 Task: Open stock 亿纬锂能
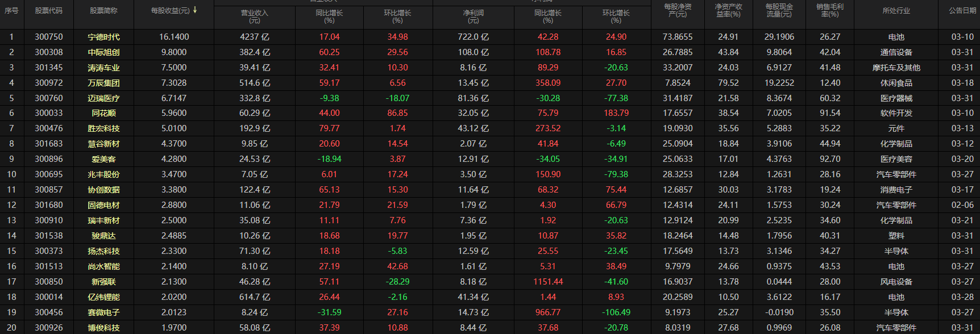pyautogui.click(x=103, y=297)
